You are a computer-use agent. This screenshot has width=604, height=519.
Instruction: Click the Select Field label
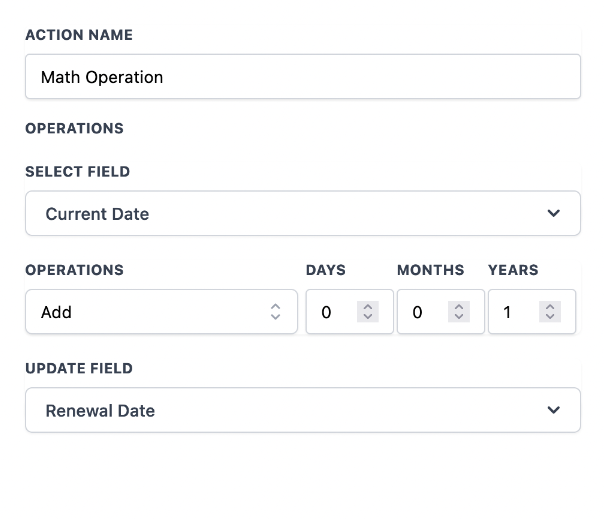pos(77,172)
